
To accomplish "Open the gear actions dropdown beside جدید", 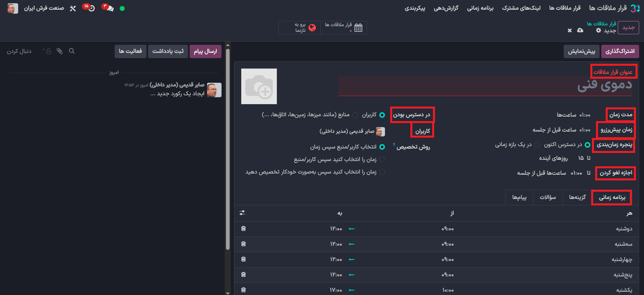I will pyautogui.click(x=598, y=30).
